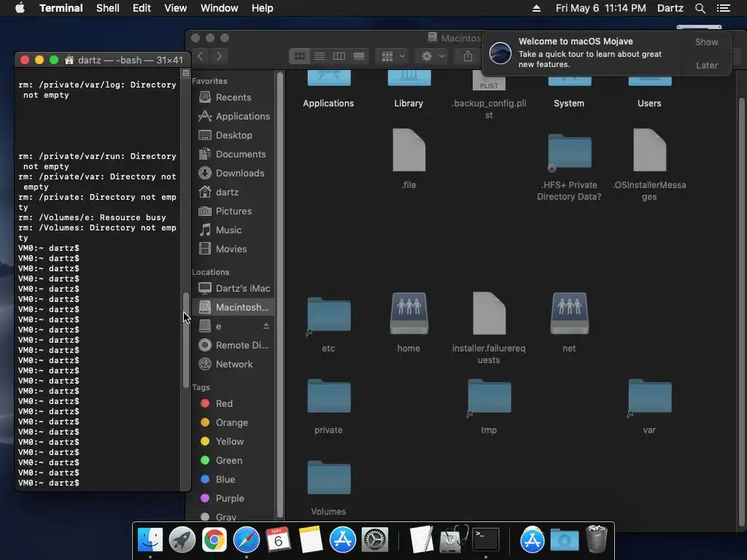The image size is (747, 560).
Task: Click Terminal window scrollbar thumb
Action: tap(185, 339)
